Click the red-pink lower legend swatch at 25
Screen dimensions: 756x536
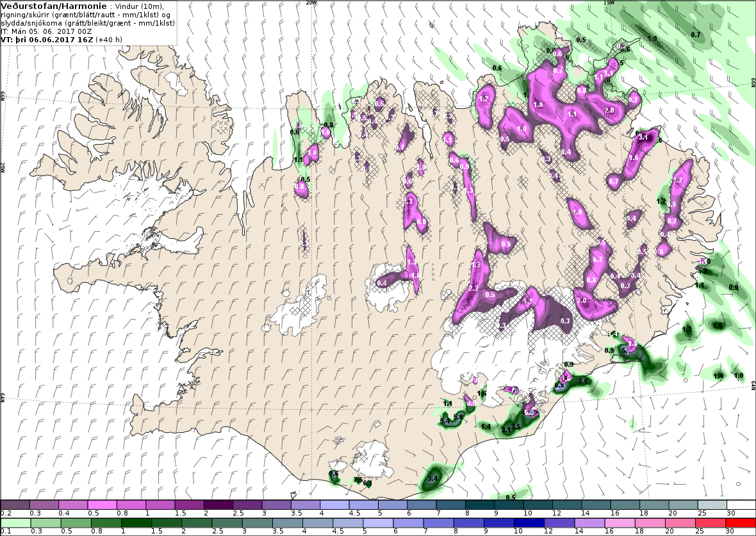pos(711,523)
